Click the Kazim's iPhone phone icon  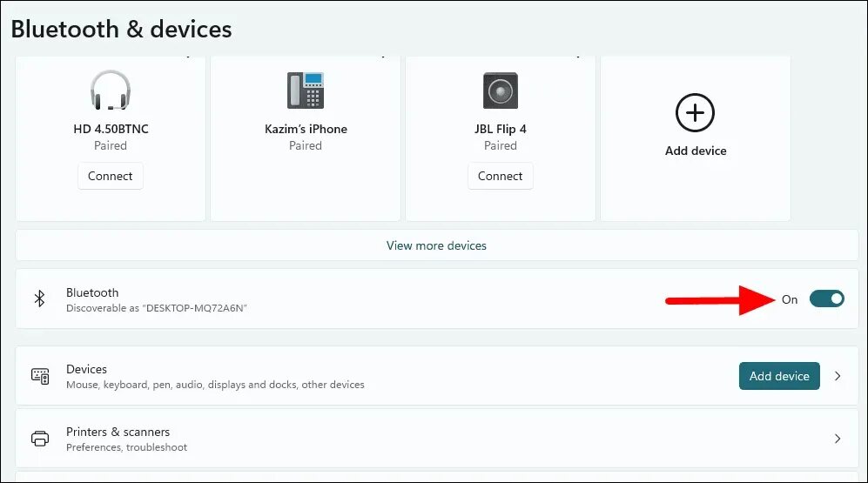306,91
